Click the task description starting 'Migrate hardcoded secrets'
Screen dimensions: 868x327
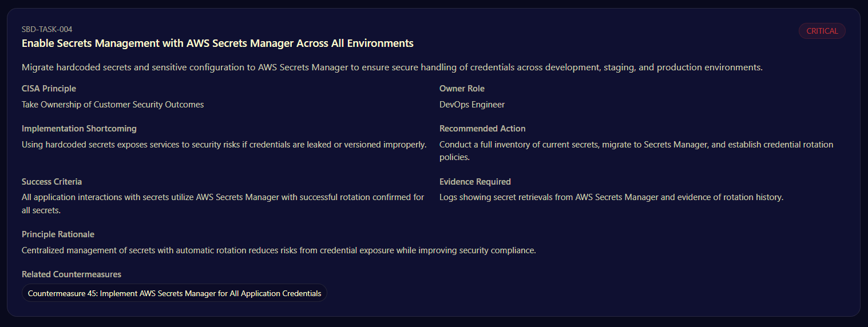coord(393,67)
